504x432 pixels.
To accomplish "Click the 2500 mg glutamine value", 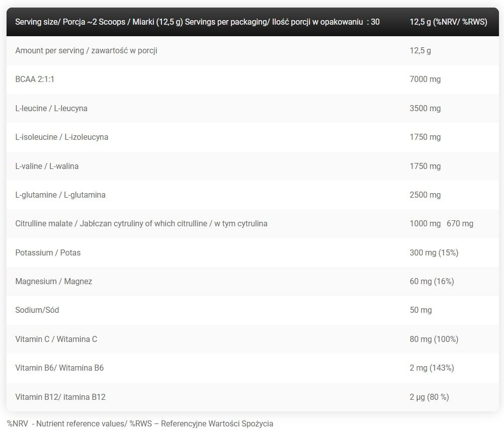I will pyautogui.click(x=425, y=195).
